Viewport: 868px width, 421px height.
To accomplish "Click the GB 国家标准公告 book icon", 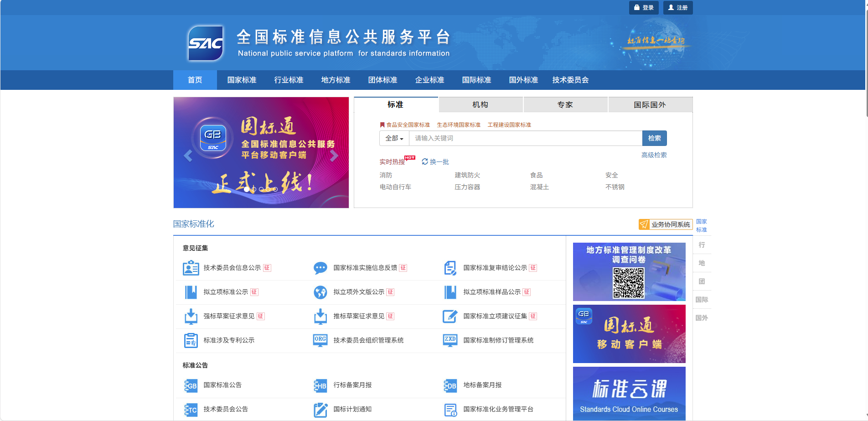I will click(191, 385).
